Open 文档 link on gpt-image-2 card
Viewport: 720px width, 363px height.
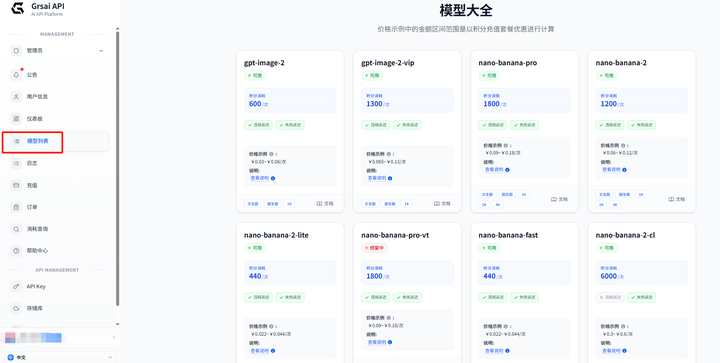pos(325,204)
